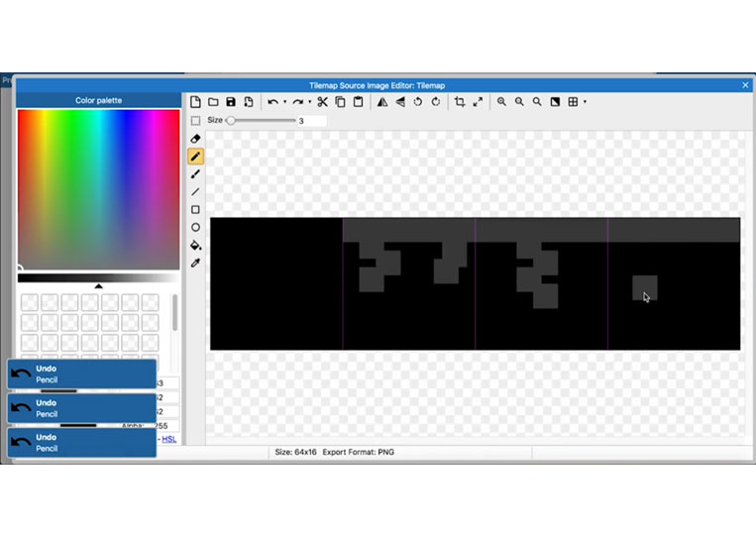
Task: Reset zoom with the plain magnifier
Action: coord(537,102)
